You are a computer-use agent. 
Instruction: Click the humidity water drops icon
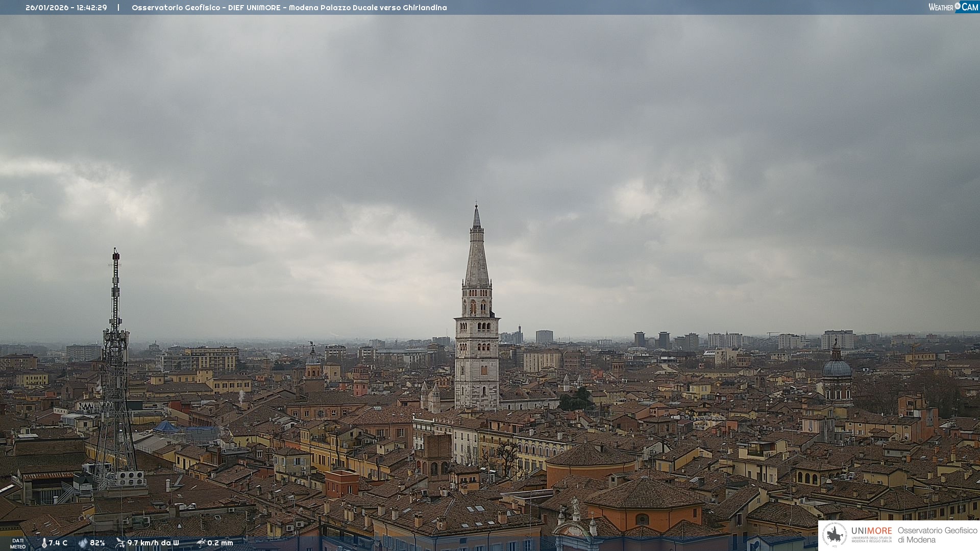pos(83,543)
